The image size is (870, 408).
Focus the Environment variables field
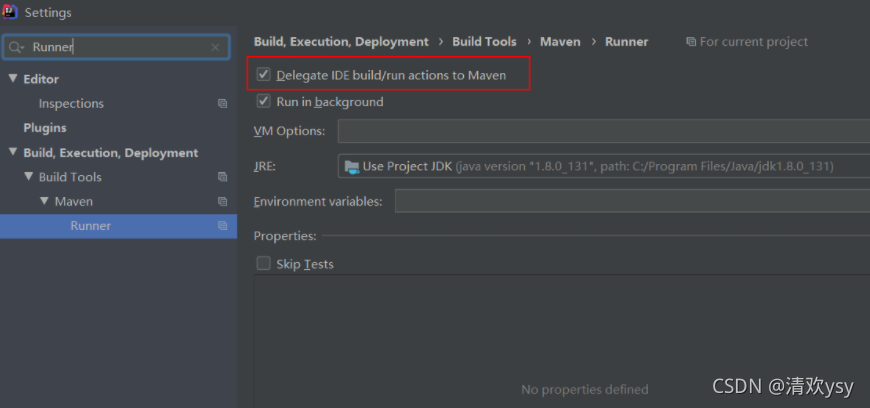tap(632, 201)
